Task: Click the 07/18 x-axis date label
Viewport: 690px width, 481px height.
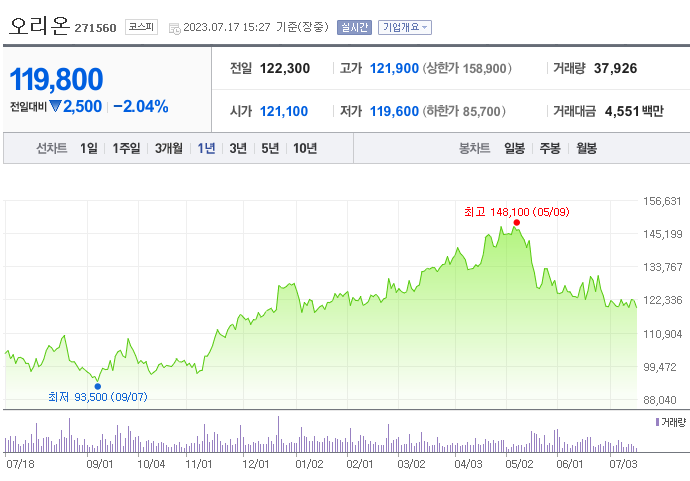Action: tap(20, 464)
